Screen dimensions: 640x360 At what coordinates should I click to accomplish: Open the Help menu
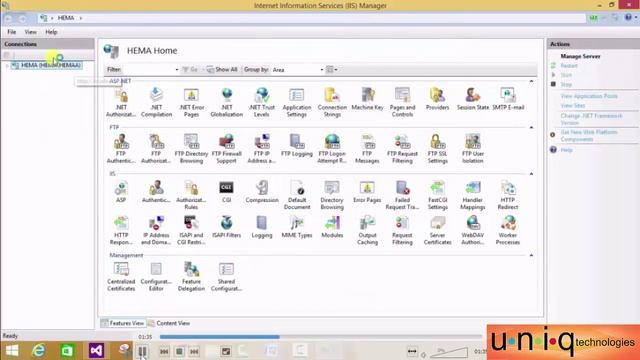(51, 32)
